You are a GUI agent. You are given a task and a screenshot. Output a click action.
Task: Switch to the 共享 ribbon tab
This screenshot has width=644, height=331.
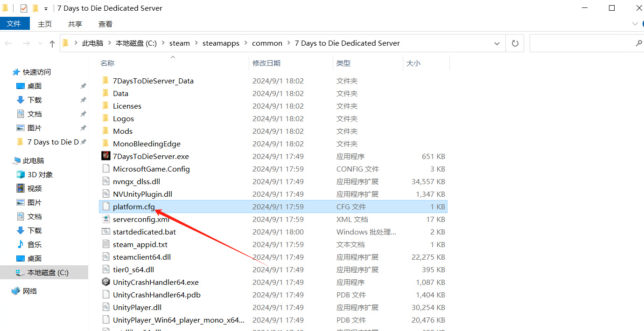click(75, 24)
